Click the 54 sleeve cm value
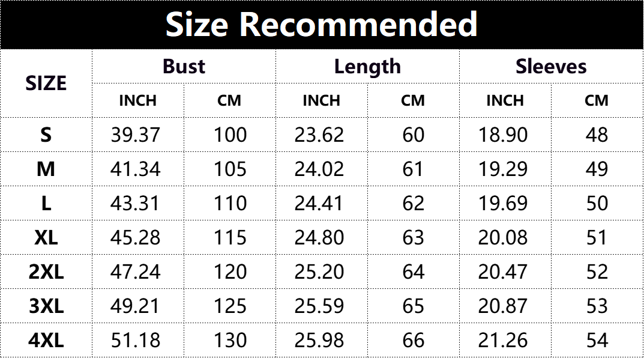 (x=597, y=341)
